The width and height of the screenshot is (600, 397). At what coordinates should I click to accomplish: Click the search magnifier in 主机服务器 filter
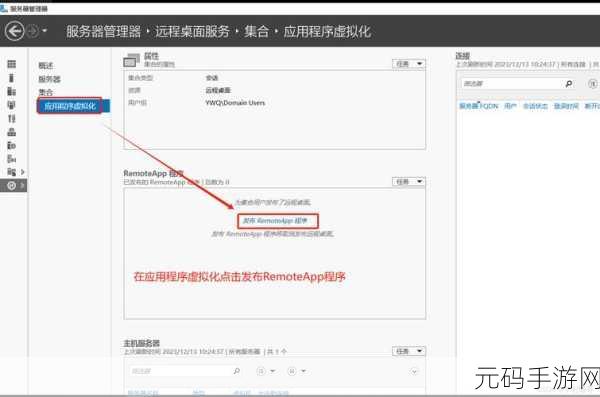(237, 371)
